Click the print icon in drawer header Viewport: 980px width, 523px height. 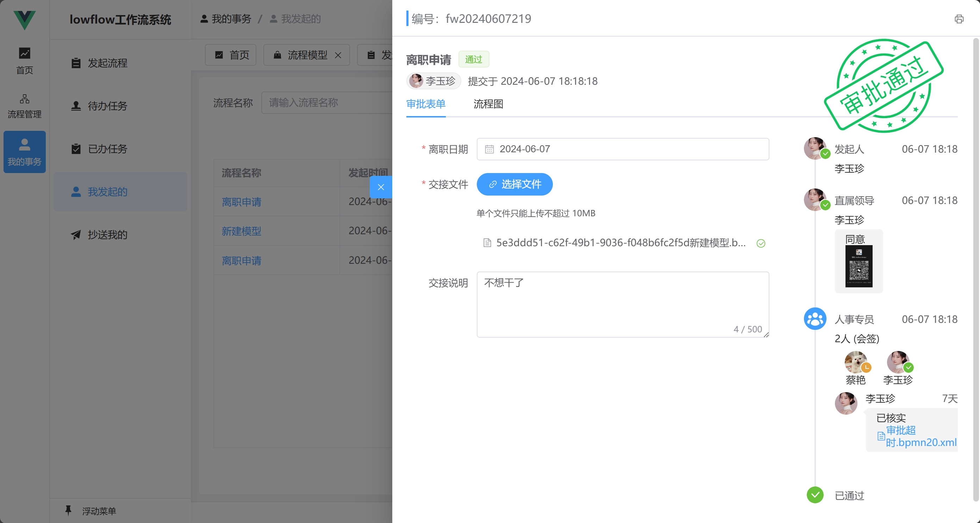click(x=959, y=19)
